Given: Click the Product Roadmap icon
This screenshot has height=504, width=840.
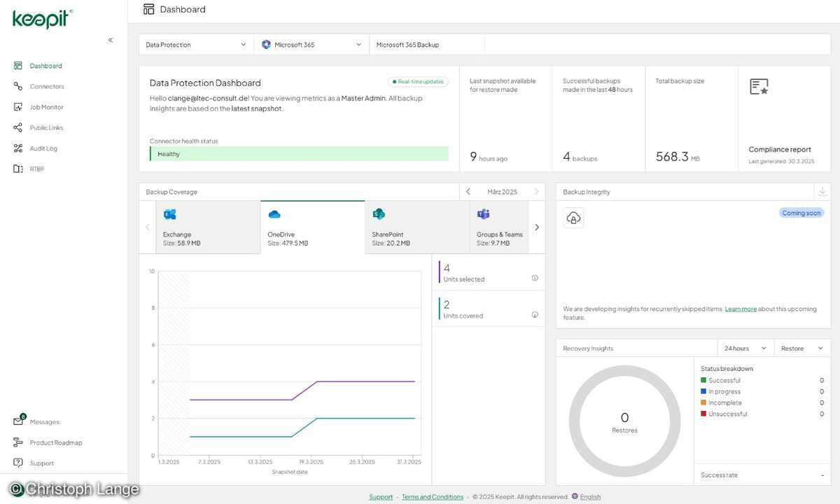Looking at the screenshot, I should 18,442.
